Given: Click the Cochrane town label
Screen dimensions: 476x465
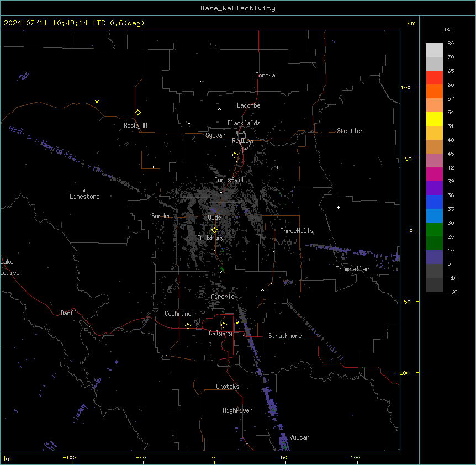Looking at the screenshot, I should [178, 314].
